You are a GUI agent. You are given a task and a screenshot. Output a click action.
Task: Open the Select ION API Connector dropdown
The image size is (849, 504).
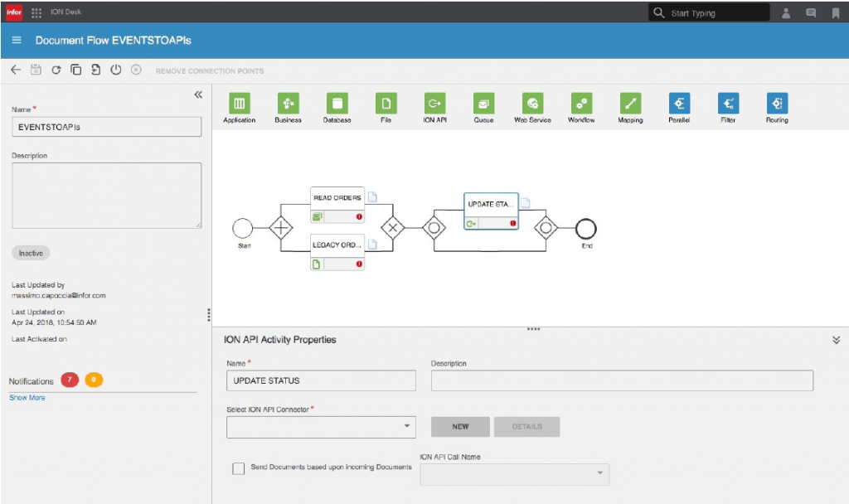[x=321, y=427]
